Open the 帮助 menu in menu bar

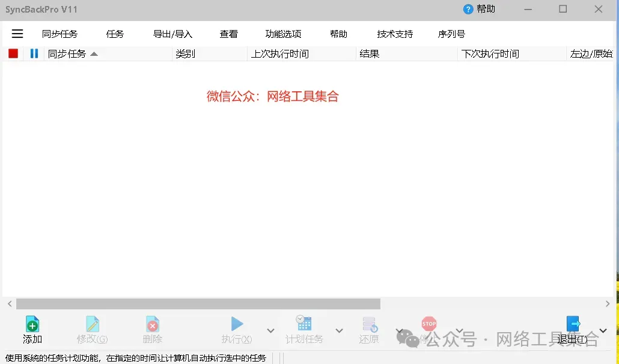pyautogui.click(x=339, y=34)
